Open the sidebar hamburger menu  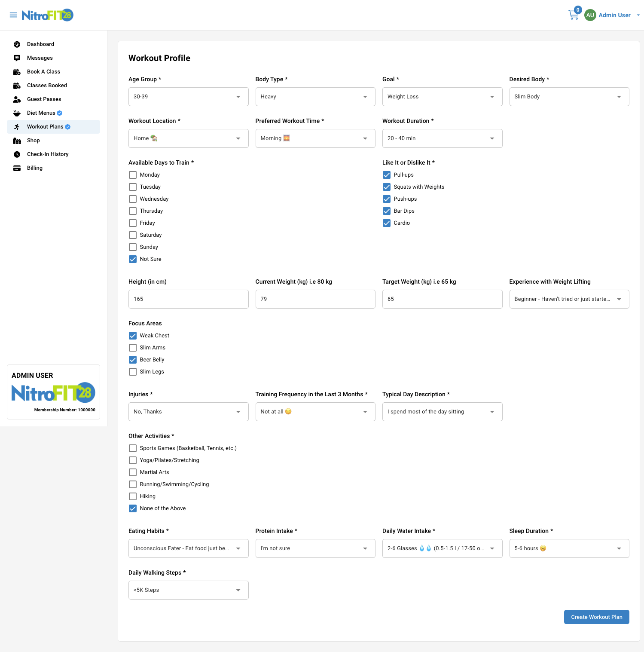[x=13, y=15]
